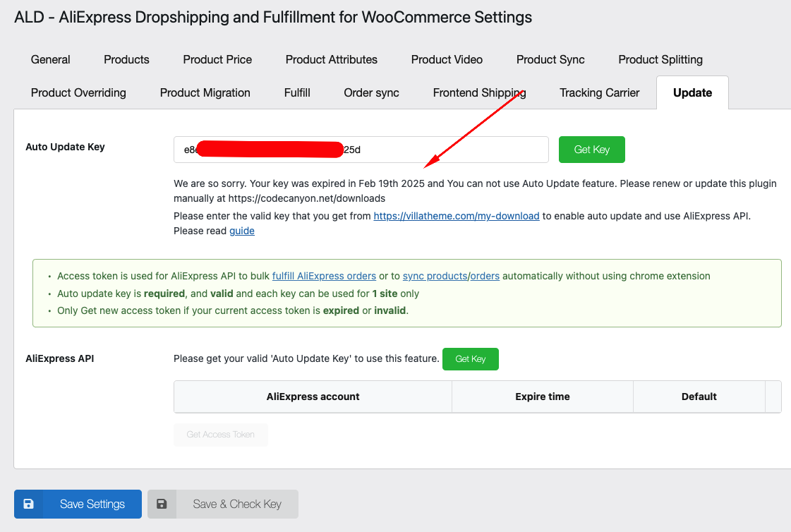
Task: Open the guide link
Action: click(242, 231)
